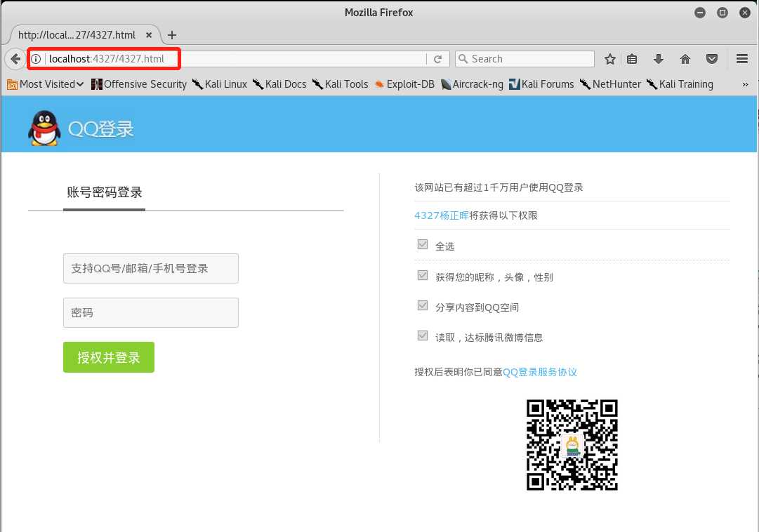
Task: Toggle 分享内容到QQ空间 checkbox
Action: point(423,305)
